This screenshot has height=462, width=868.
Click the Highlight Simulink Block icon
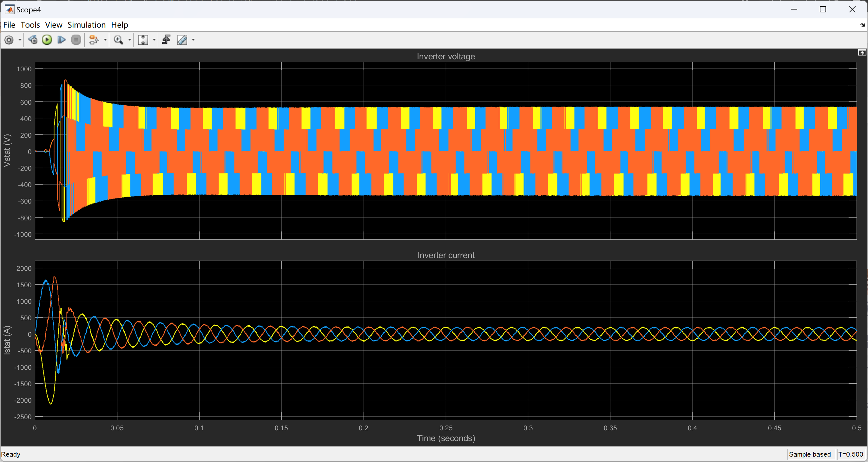(x=93, y=40)
